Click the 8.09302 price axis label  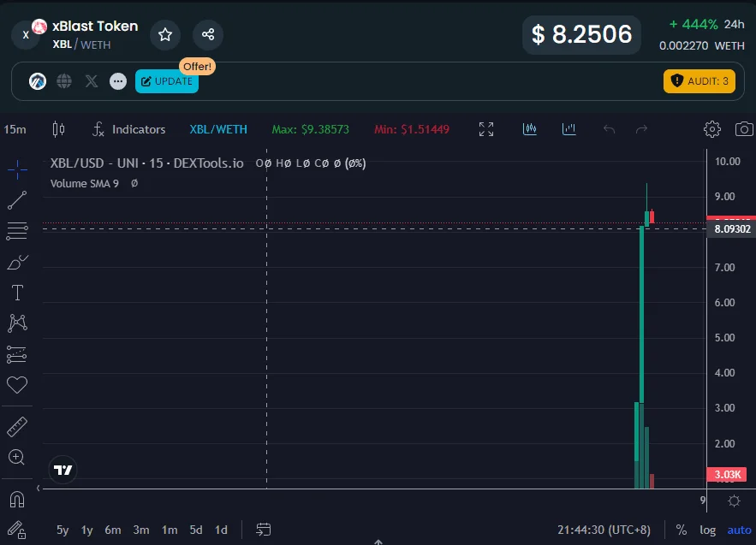coord(732,229)
